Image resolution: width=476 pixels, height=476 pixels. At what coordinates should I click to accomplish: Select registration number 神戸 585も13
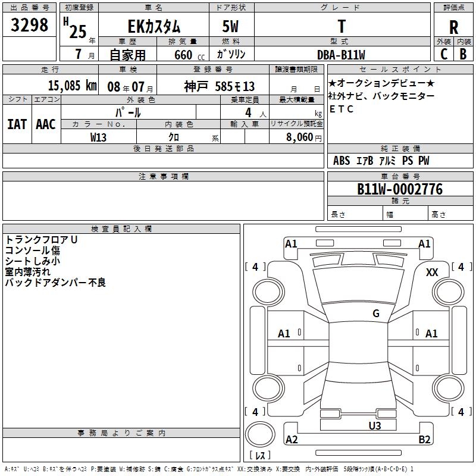(219, 86)
